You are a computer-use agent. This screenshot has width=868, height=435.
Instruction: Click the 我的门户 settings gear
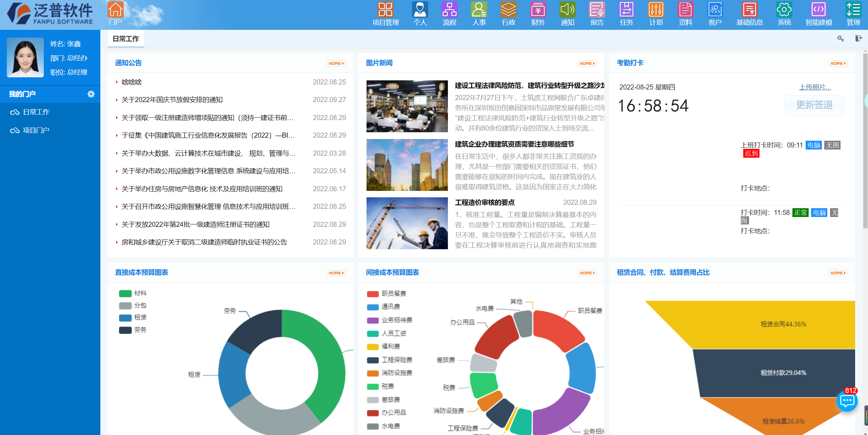point(91,94)
